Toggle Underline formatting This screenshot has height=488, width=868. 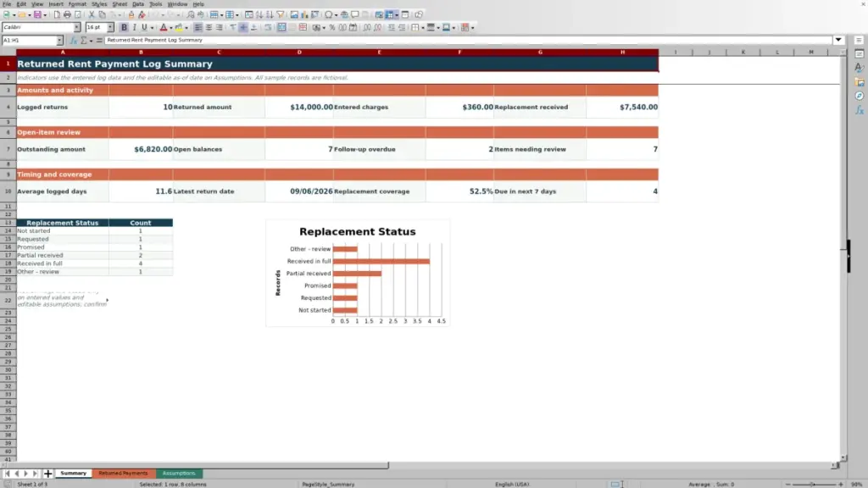coord(144,27)
